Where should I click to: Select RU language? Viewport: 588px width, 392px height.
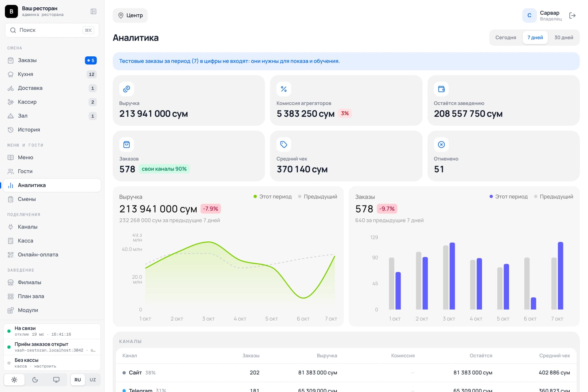tap(78, 380)
